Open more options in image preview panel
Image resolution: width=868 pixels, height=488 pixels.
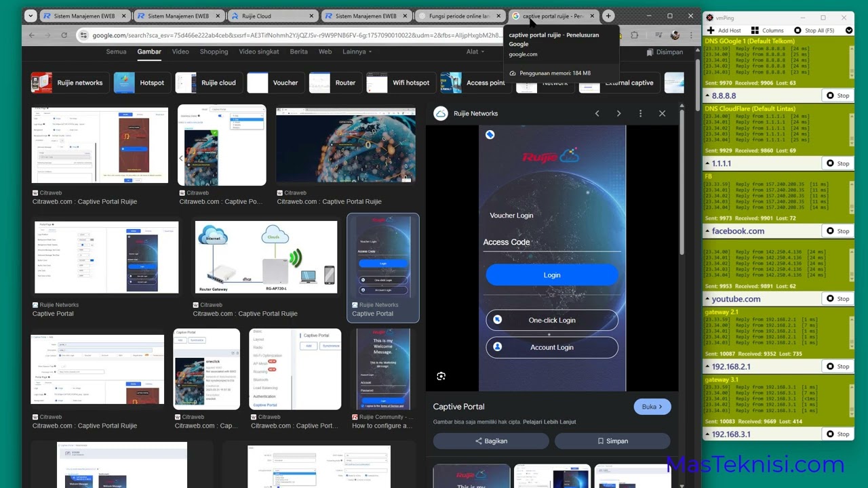[640, 113]
